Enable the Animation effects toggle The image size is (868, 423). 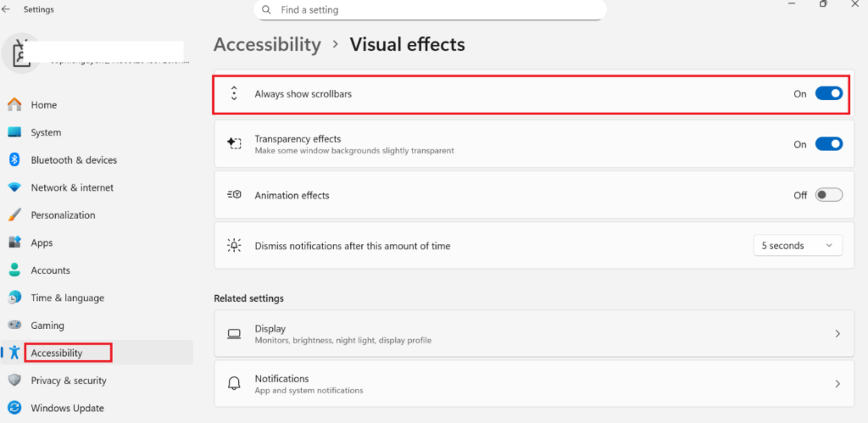click(x=828, y=195)
